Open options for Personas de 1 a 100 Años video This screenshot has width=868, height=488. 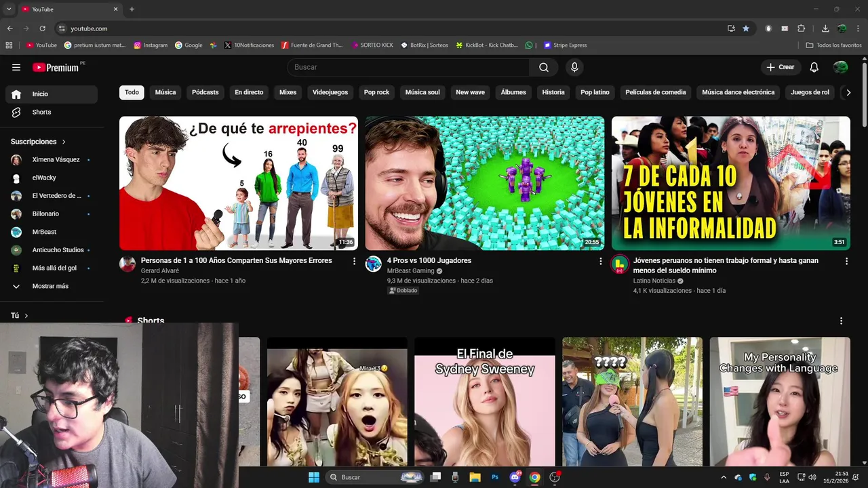pos(354,261)
